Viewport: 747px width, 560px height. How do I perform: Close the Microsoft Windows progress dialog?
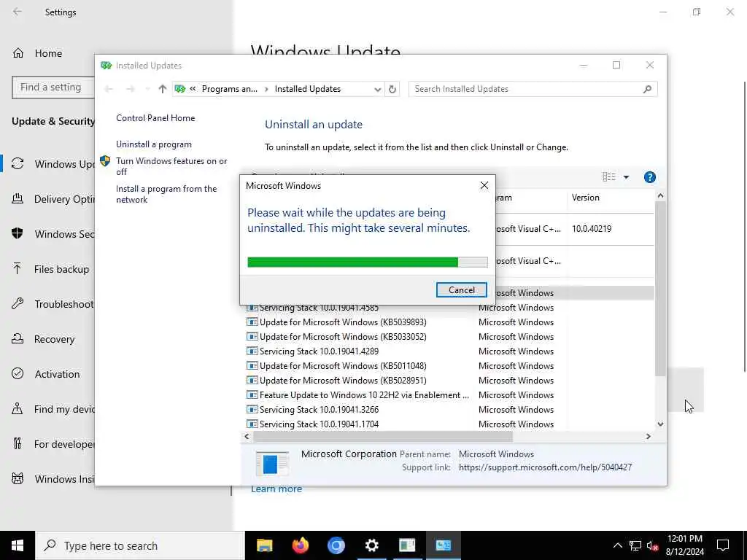point(484,186)
